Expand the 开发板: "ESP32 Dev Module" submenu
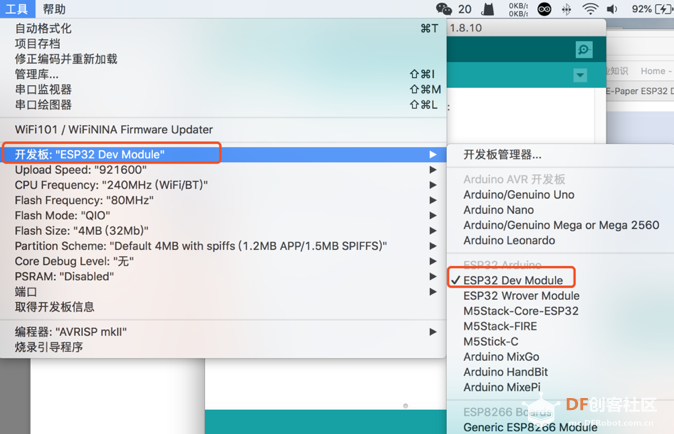The image size is (674, 434). point(223,155)
